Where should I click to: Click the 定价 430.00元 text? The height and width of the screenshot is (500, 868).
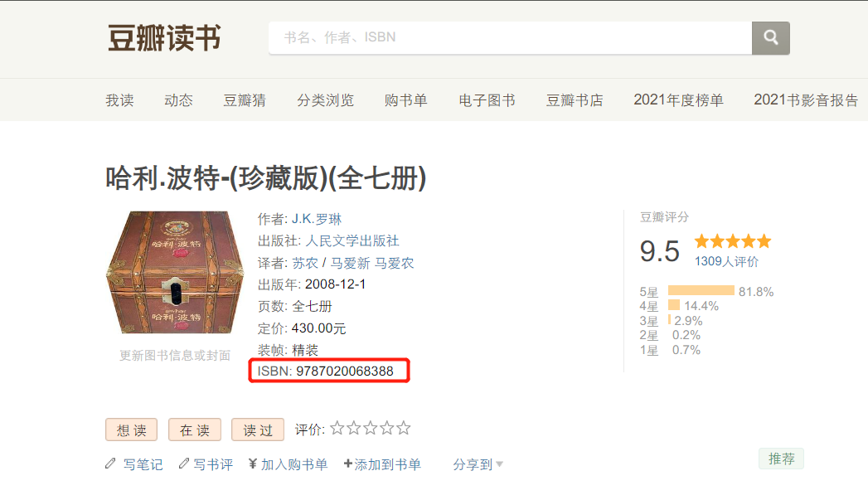point(302,328)
